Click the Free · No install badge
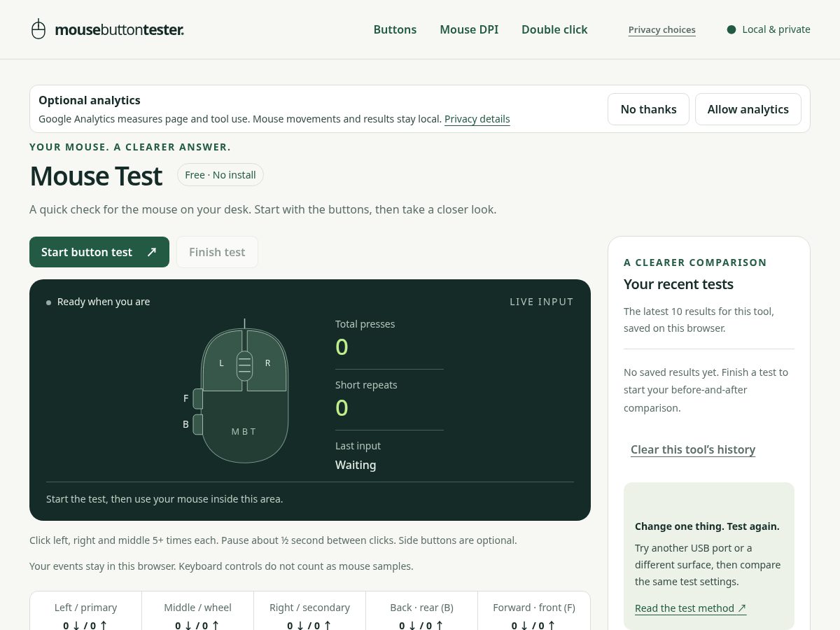Image resolution: width=840 pixels, height=630 pixels. tap(220, 175)
